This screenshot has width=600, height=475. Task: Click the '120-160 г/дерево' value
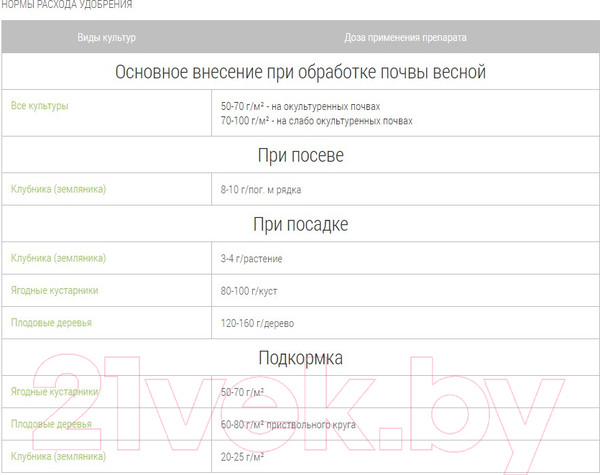257,323
